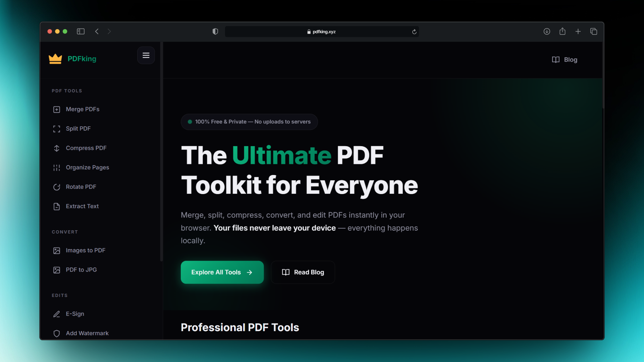The image size is (644, 362).
Task: Select the Merge PDFs tool icon
Action: click(56, 109)
